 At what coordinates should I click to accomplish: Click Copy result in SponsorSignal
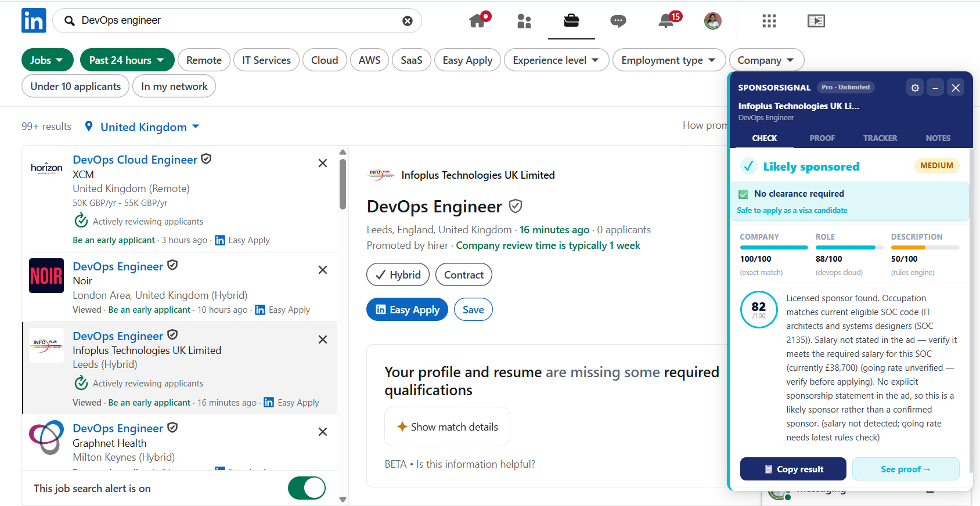793,469
